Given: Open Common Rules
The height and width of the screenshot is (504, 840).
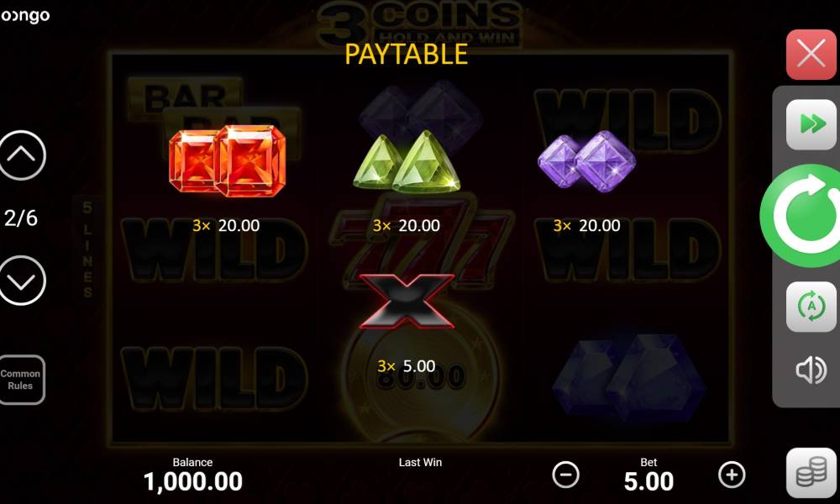Looking at the screenshot, I should 21,379.
